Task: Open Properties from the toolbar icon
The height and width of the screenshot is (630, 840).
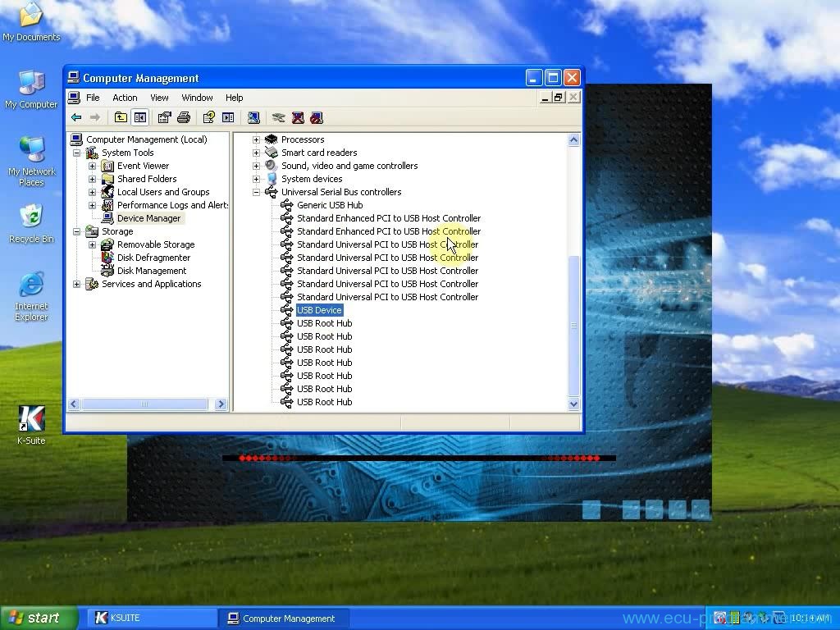Action: tap(164, 118)
